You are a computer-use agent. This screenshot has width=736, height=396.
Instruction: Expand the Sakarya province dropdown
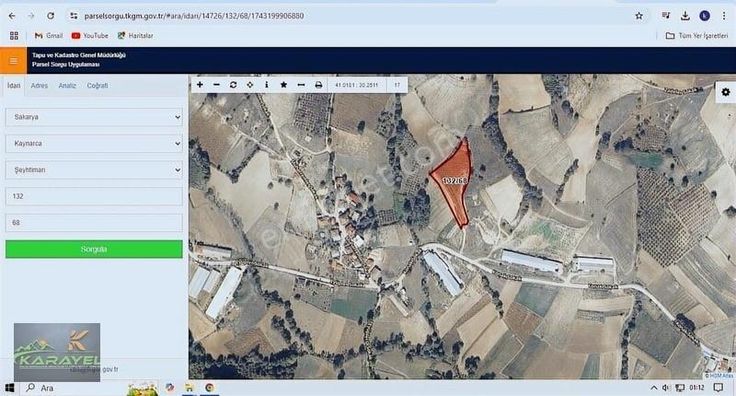click(x=94, y=117)
